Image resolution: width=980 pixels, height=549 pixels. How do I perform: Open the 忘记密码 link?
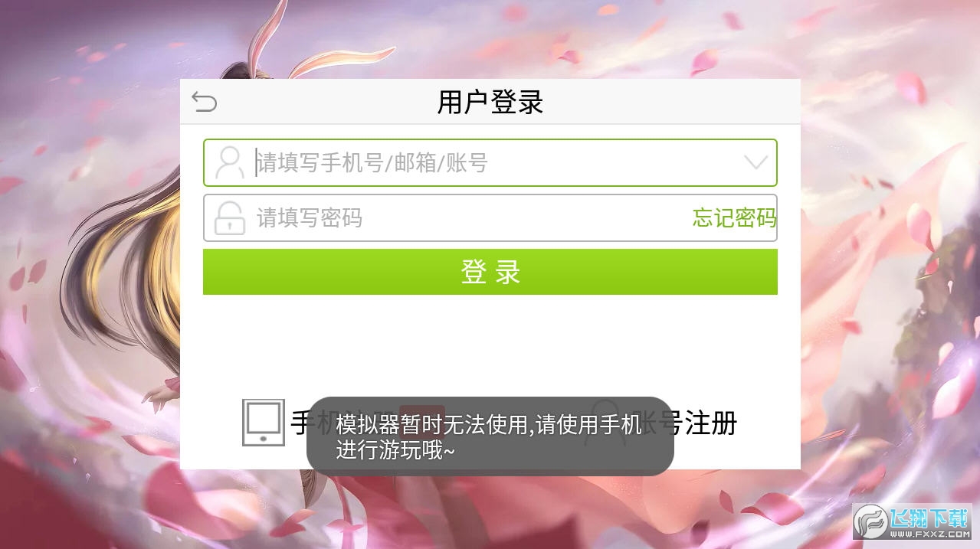pyautogui.click(x=734, y=218)
